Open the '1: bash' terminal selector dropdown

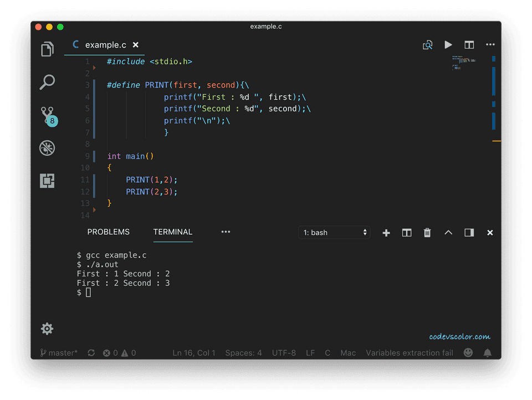point(335,233)
